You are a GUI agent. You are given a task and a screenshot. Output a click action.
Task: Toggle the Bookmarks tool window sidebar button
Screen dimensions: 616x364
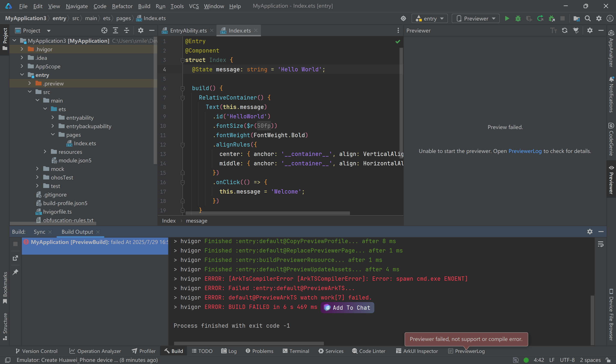[5, 288]
